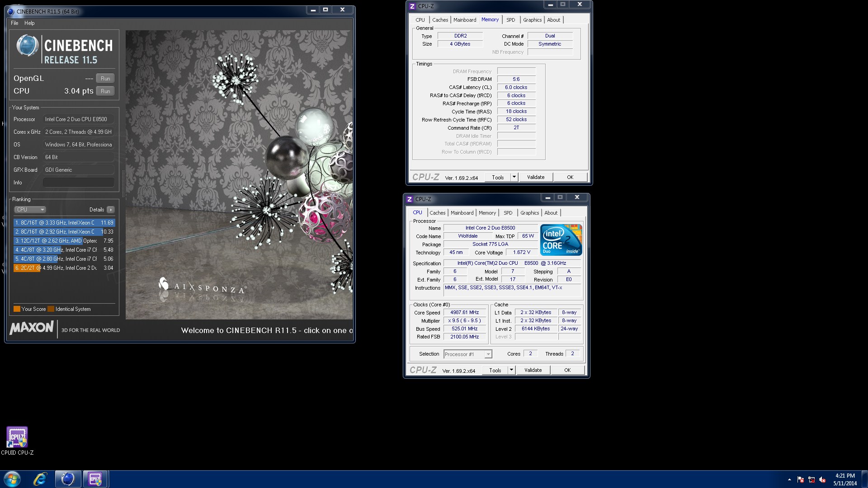Viewport: 868px width, 488px height.
Task: Select ranking row 4 Core i7 3.20 GHz
Action: tap(64, 250)
